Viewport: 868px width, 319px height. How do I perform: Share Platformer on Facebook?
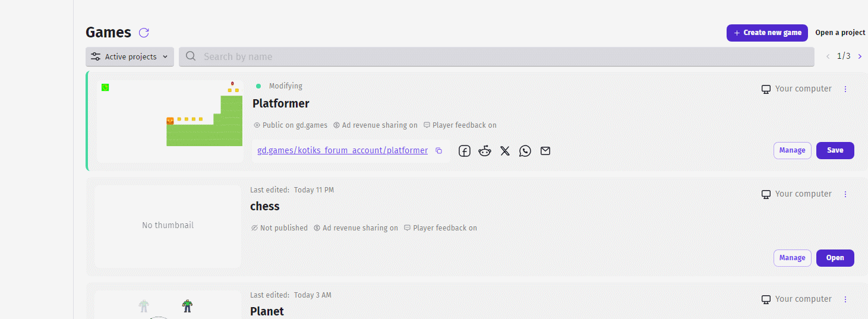coord(465,151)
